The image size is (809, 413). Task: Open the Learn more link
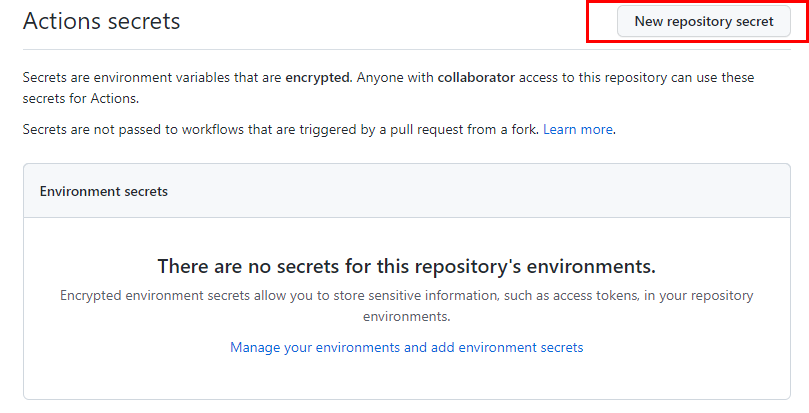[578, 129]
